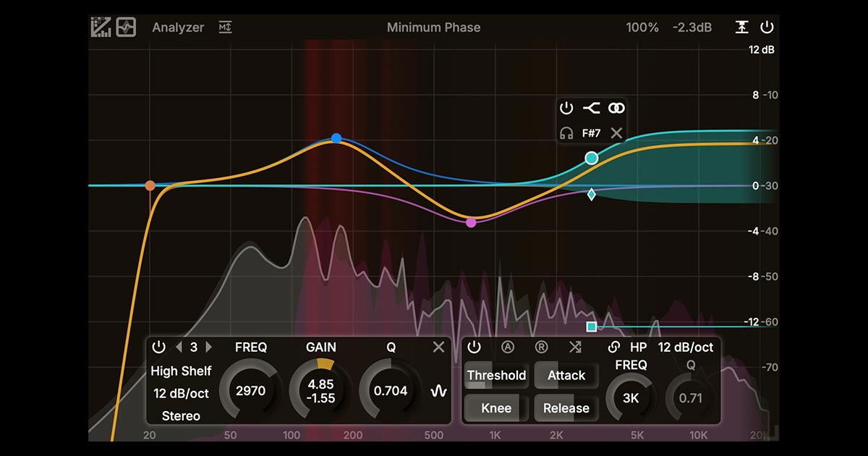Click the preset waveform icon next to logo
Screen dimensions: 868x456
(x=125, y=27)
